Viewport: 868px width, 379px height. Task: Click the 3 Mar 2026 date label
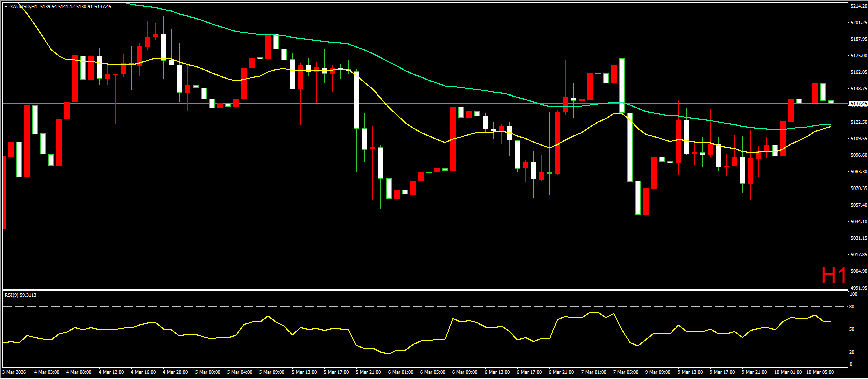coord(14,372)
